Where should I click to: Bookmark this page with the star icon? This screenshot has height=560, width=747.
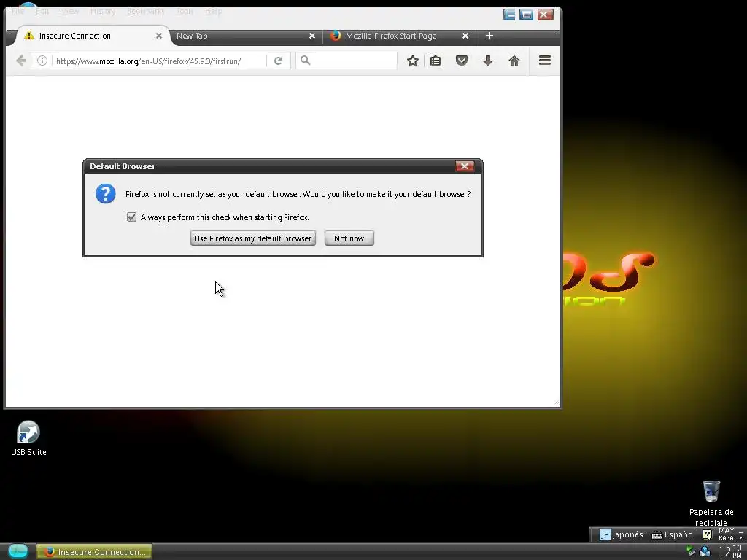click(413, 61)
